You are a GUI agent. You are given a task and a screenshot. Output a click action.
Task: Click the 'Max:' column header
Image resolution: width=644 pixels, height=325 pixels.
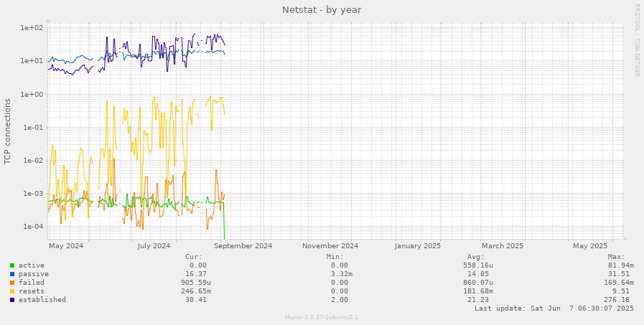pyautogui.click(x=617, y=257)
